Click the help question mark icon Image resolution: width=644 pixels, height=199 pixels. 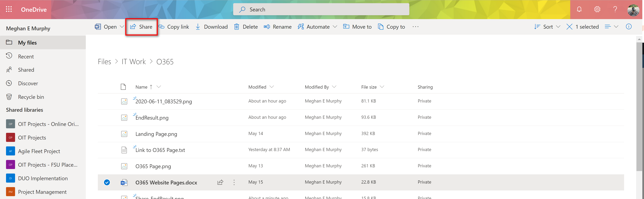[x=615, y=9]
